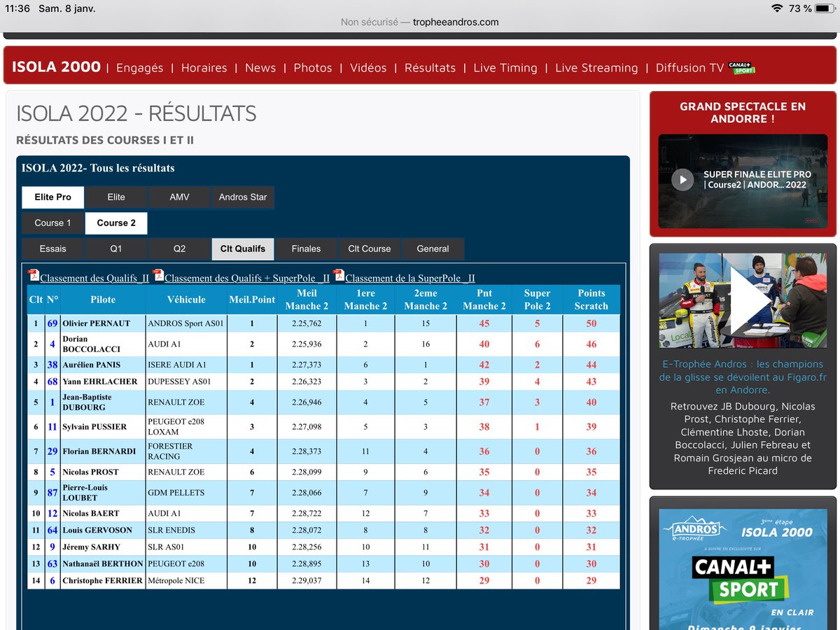Viewport: 840px width, 630px height.
Task: Switch to Course 2 tab
Action: (x=116, y=223)
